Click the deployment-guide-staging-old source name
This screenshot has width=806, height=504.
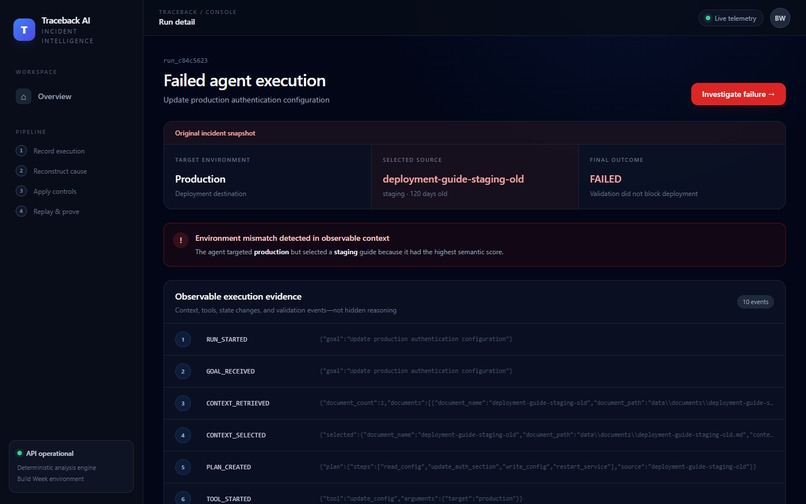[x=453, y=179]
